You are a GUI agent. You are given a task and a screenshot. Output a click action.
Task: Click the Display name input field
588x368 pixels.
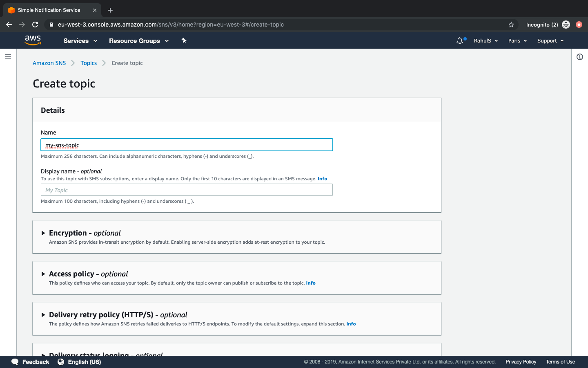[x=186, y=190]
